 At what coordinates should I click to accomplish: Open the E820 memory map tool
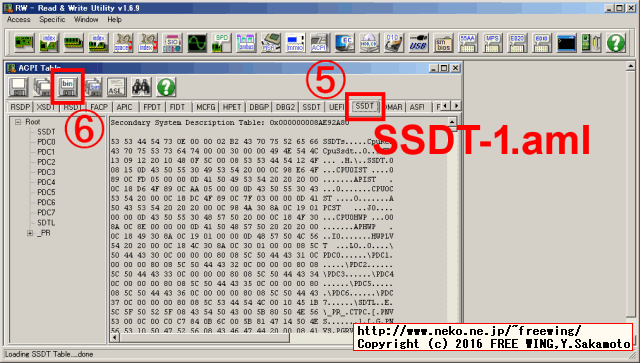point(518,42)
